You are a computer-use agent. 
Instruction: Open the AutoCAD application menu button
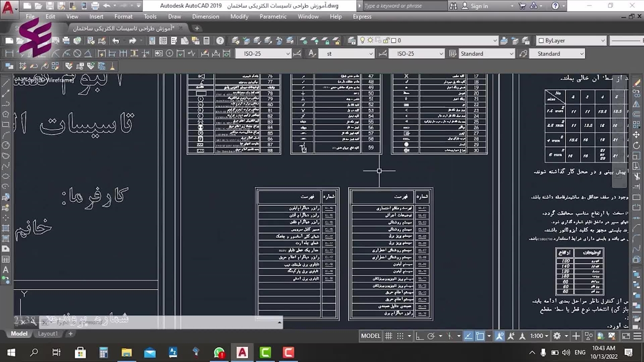[x=10, y=7]
